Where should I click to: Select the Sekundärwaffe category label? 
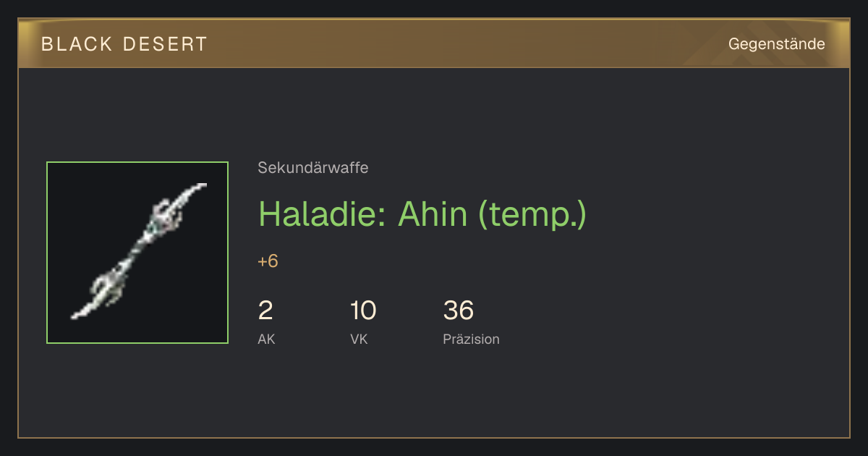click(312, 168)
